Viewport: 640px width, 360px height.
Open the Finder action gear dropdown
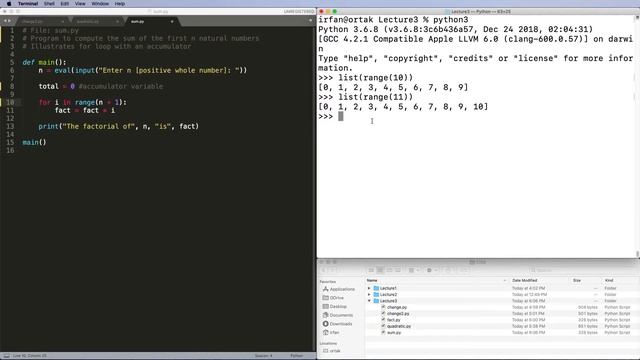pyautogui.click(x=431, y=270)
